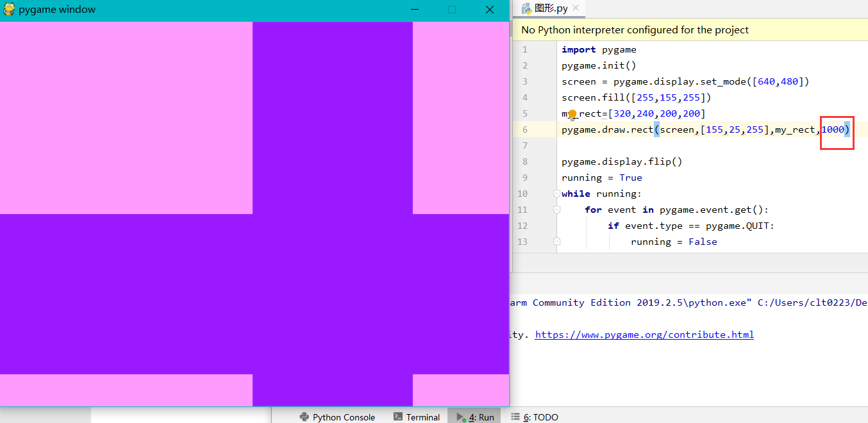The image size is (868, 423).
Task: Collapse the while running block fold marker
Action: click(556, 194)
